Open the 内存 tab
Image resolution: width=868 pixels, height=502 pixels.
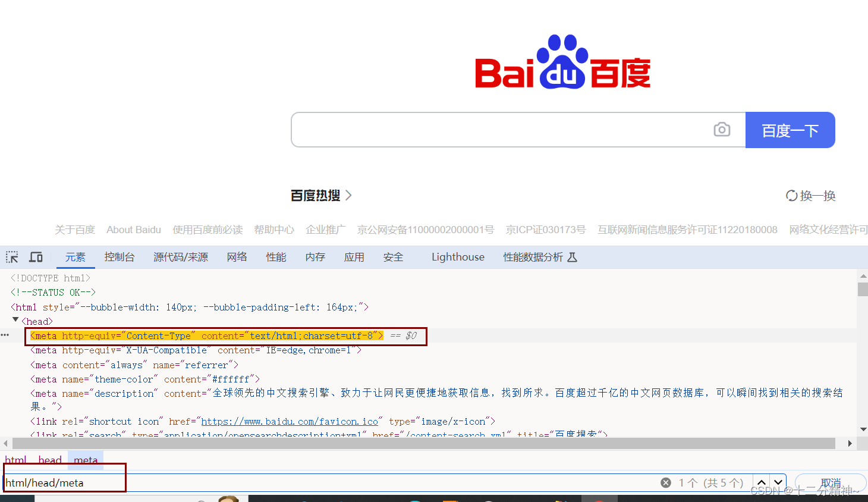315,257
